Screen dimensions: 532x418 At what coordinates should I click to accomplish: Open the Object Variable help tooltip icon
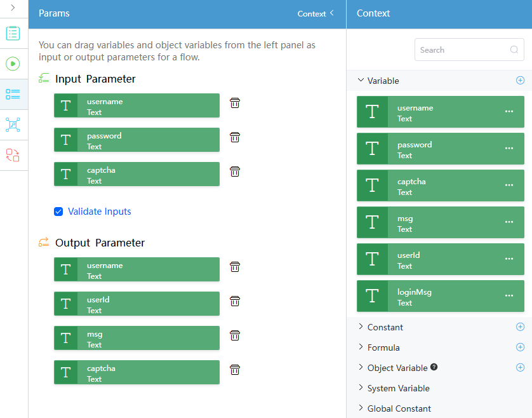pos(434,367)
